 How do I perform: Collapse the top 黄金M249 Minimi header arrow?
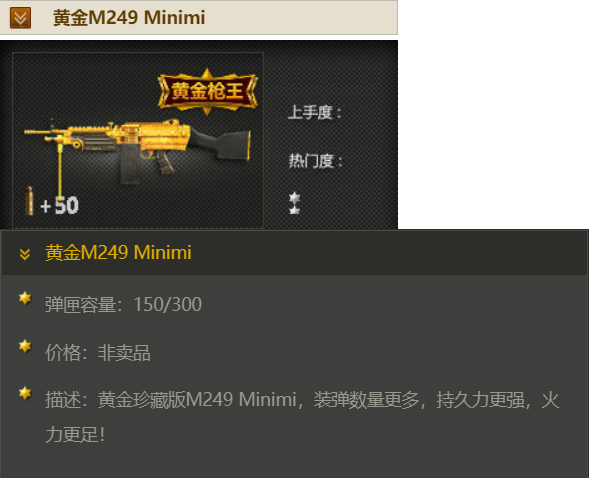[x=20, y=18]
